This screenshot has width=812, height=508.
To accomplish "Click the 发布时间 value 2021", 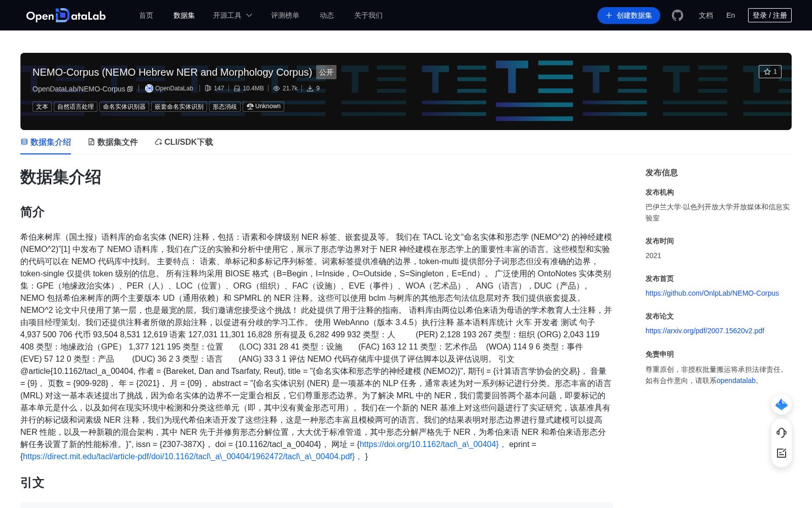I will point(653,256).
